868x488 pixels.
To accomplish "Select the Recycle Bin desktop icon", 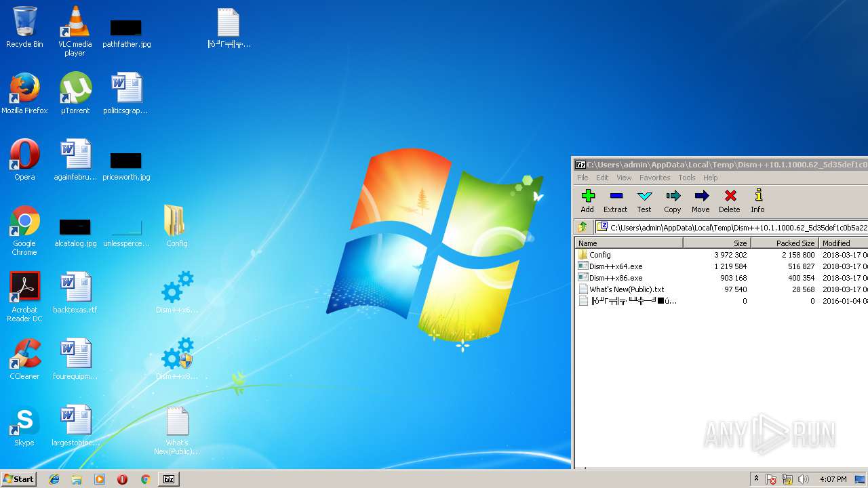I will click(x=24, y=28).
